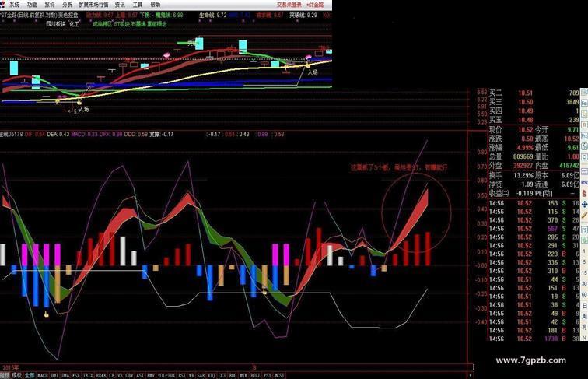Open the 帮助 menu
The height and width of the screenshot is (379, 588).
(156, 5)
